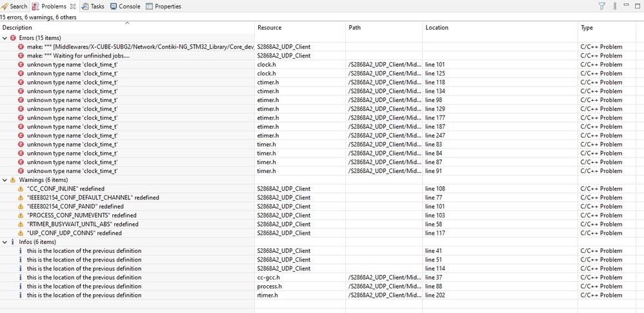
Task: Click the yellow warning icon of Warnings group
Action: (13, 180)
